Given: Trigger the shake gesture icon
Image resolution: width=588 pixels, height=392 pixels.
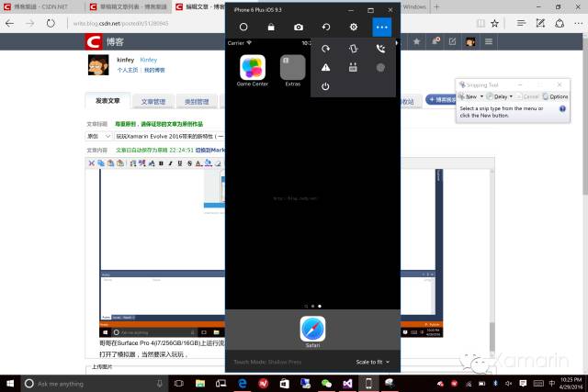Looking at the screenshot, I should [x=353, y=49].
